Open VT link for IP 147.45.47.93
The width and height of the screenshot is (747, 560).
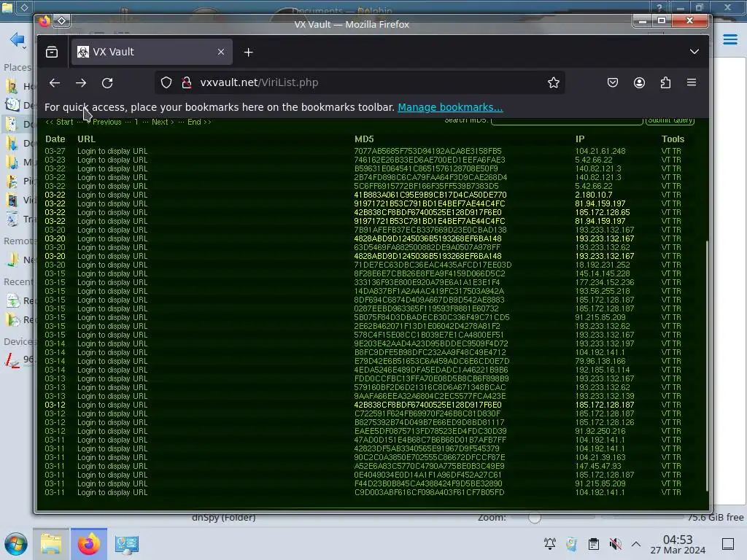tap(665, 466)
